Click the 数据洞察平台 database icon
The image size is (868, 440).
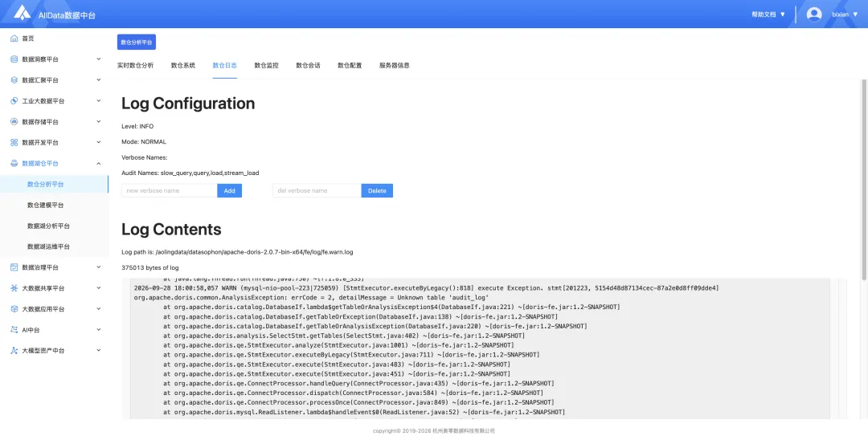[x=14, y=59]
